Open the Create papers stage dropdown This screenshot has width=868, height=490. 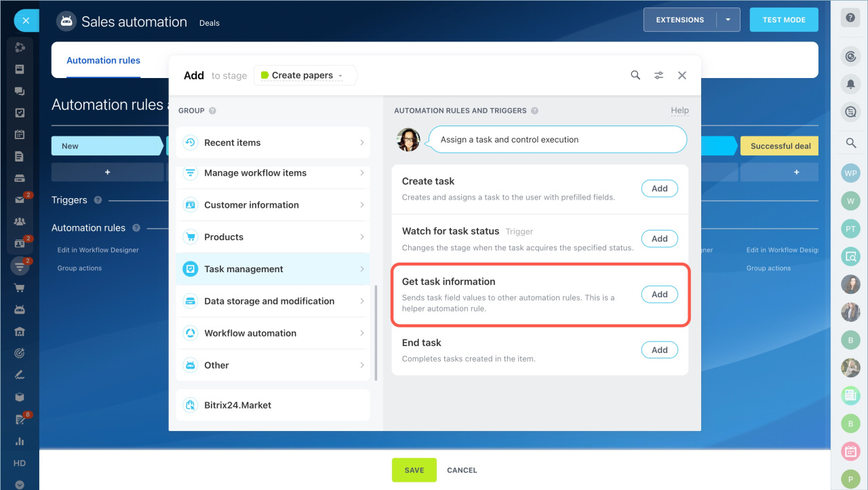point(305,75)
